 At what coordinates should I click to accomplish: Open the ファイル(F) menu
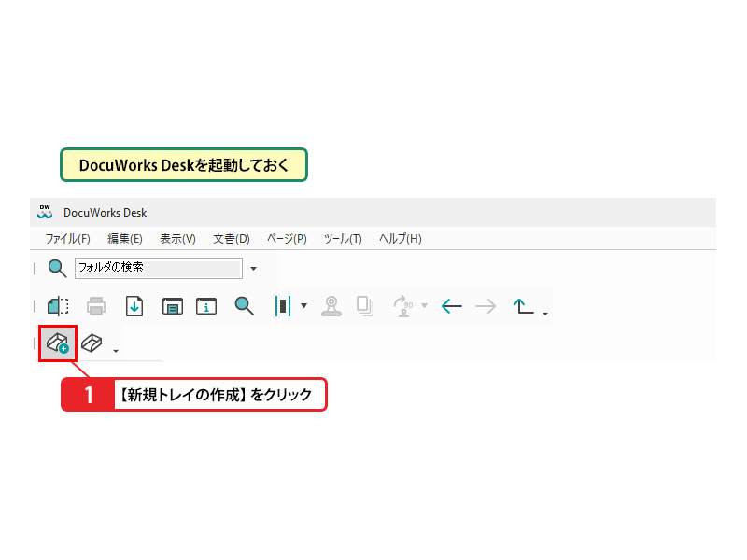click(x=67, y=239)
